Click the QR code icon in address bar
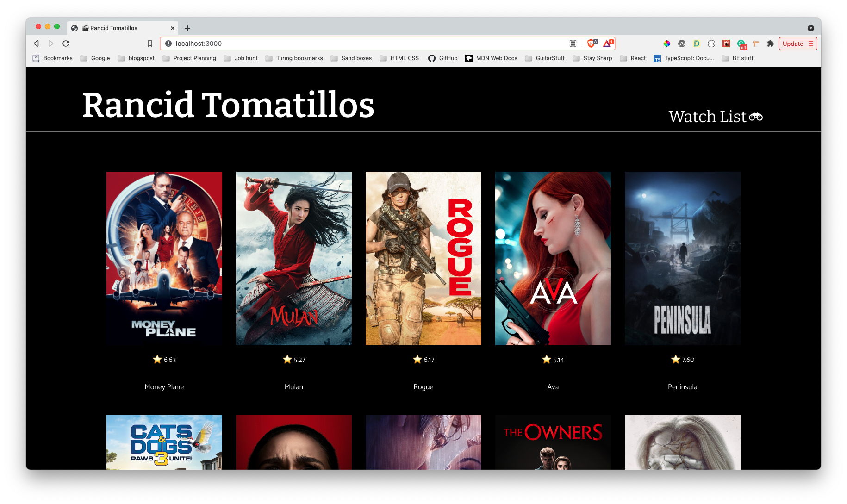This screenshot has height=504, width=847. tap(573, 43)
